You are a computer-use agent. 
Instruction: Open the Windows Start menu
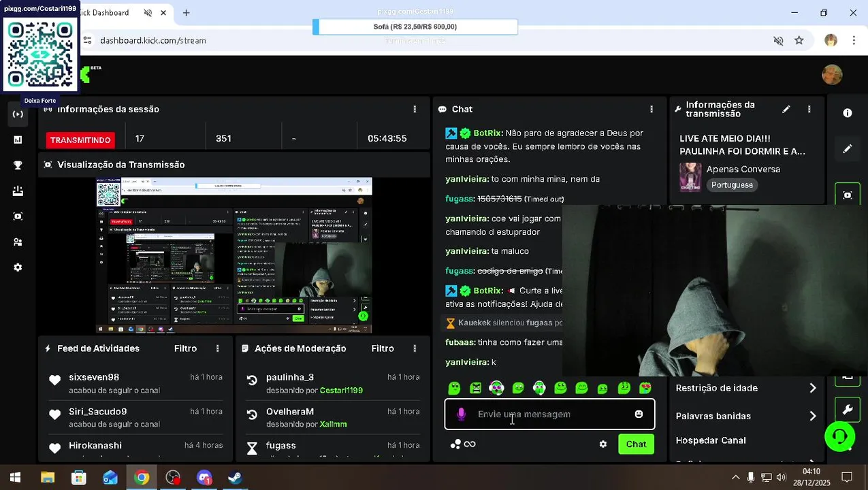[x=15, y=478]
